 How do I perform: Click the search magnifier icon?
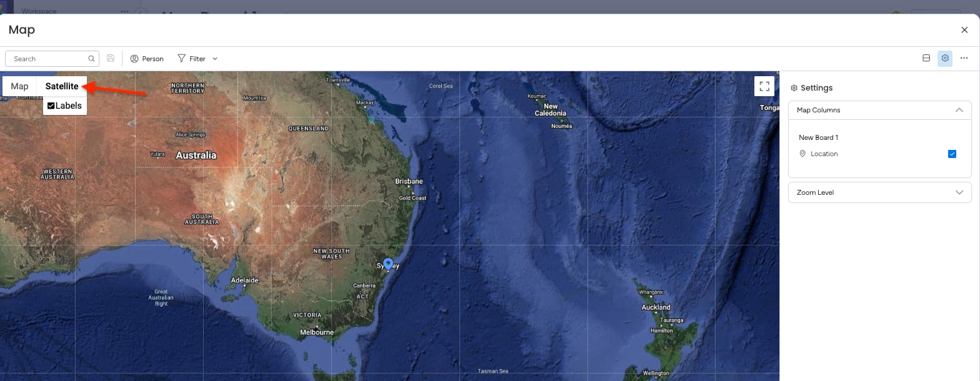pos(92,59)
